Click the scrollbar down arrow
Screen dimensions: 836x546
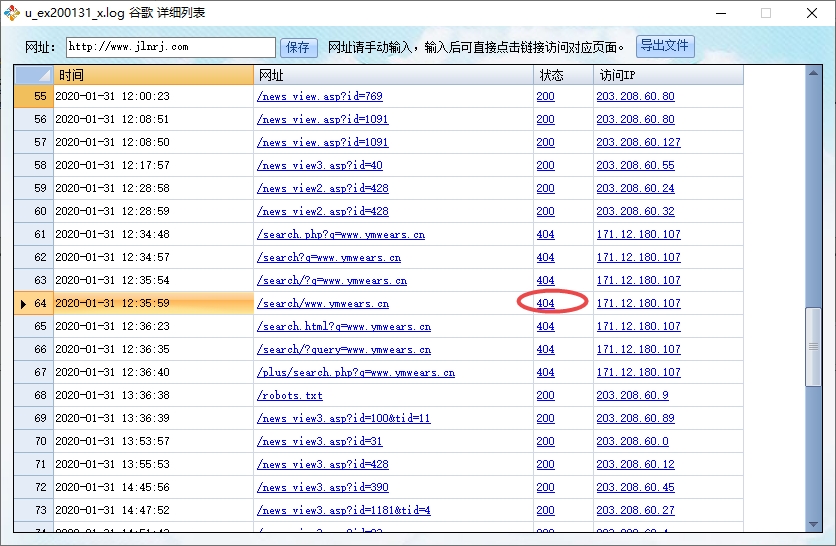pos(813,524)
